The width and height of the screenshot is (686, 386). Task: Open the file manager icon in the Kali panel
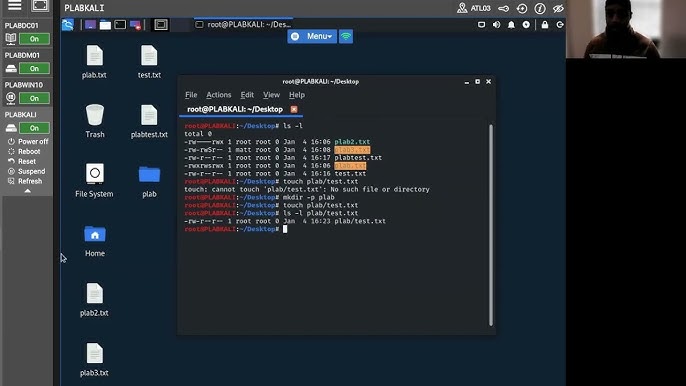point(105,25)
